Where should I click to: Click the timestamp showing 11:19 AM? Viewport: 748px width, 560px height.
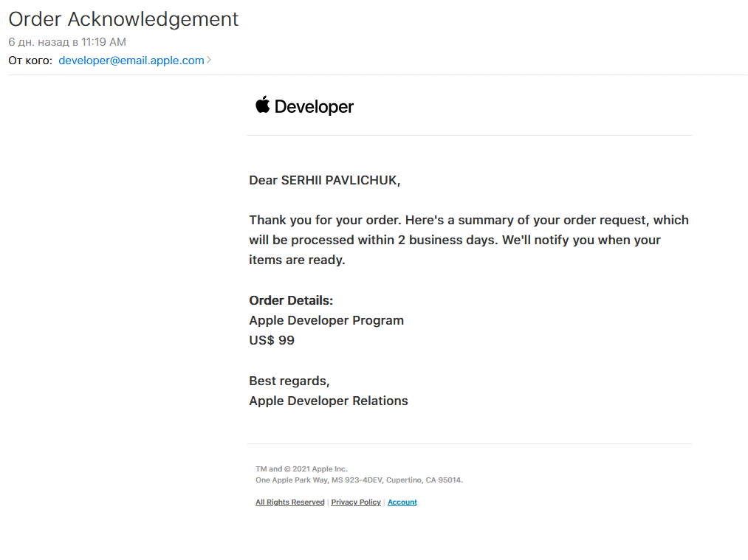[67, 42]
